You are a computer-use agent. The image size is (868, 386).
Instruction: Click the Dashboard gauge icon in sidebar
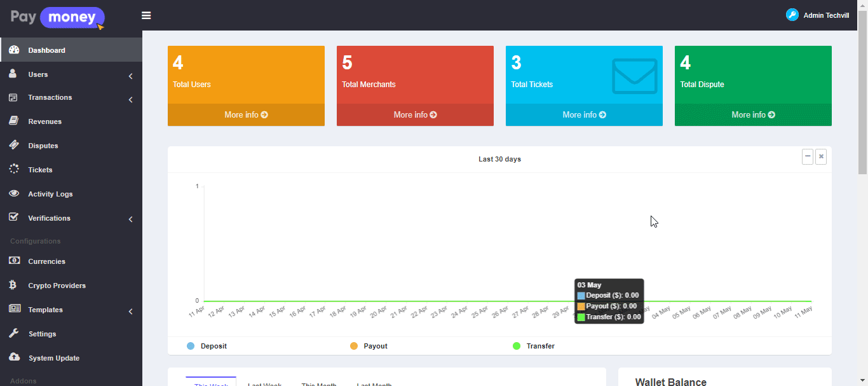[13, 50]
